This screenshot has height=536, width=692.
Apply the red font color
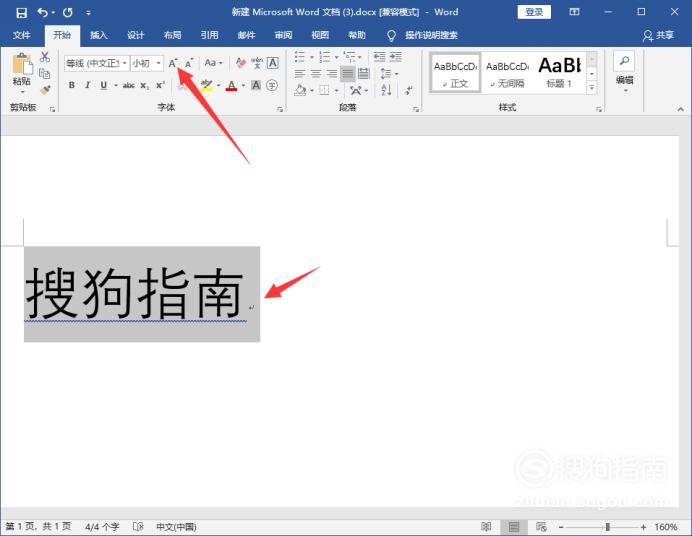[x=231, y=85]
